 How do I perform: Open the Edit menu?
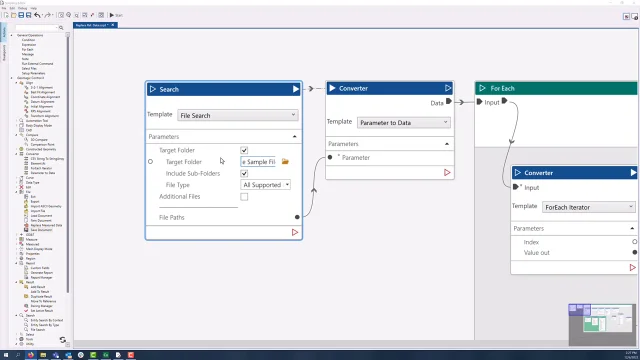pos(12,8)
